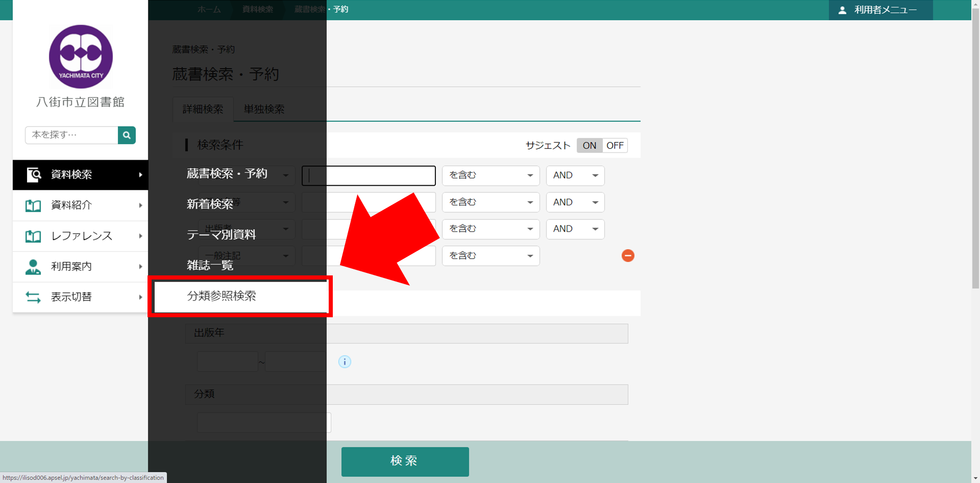This screenshot has height=483, width=980.
Task: Click the 表示切替 swap arrows icon
Action: click(x=33, y=297)
